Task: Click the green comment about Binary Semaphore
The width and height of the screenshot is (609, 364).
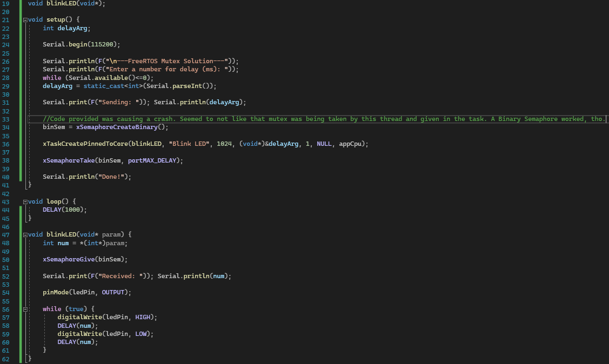Action: [x=324, y=119]
